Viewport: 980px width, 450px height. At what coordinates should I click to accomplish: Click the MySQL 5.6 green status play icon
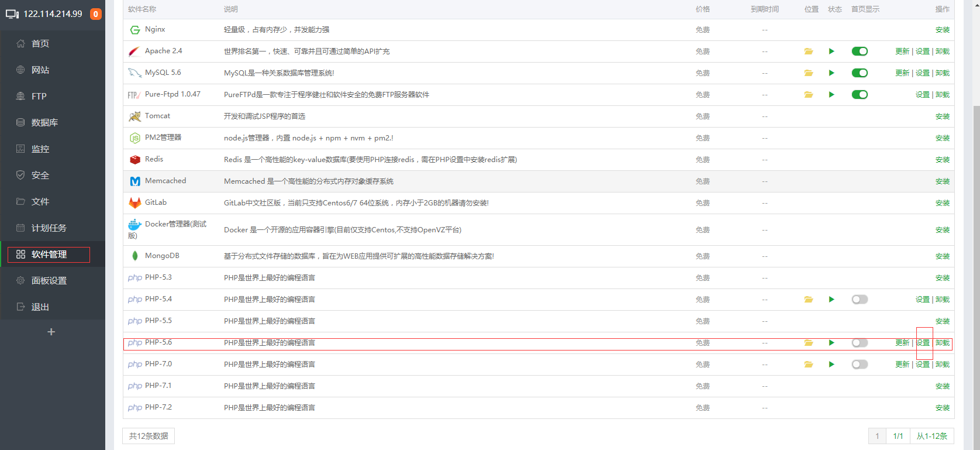[x=831, y=73]
